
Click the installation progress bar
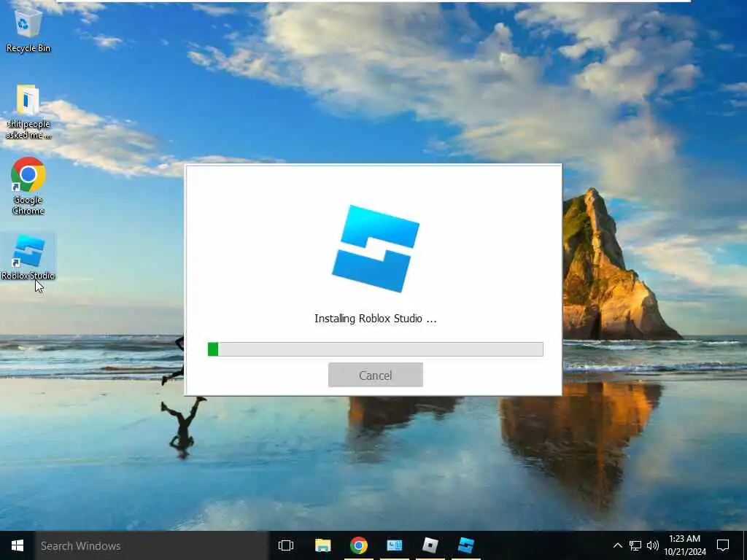pos(376,349)
